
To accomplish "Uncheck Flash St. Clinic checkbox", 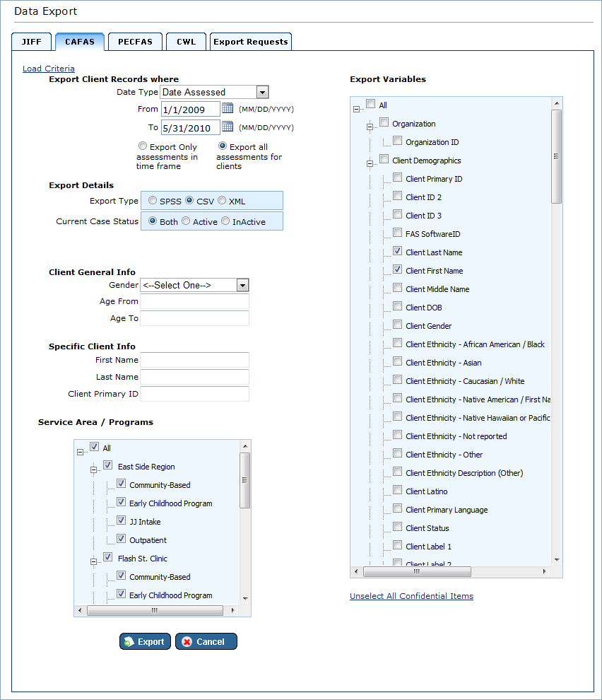I will pos(107,556).
